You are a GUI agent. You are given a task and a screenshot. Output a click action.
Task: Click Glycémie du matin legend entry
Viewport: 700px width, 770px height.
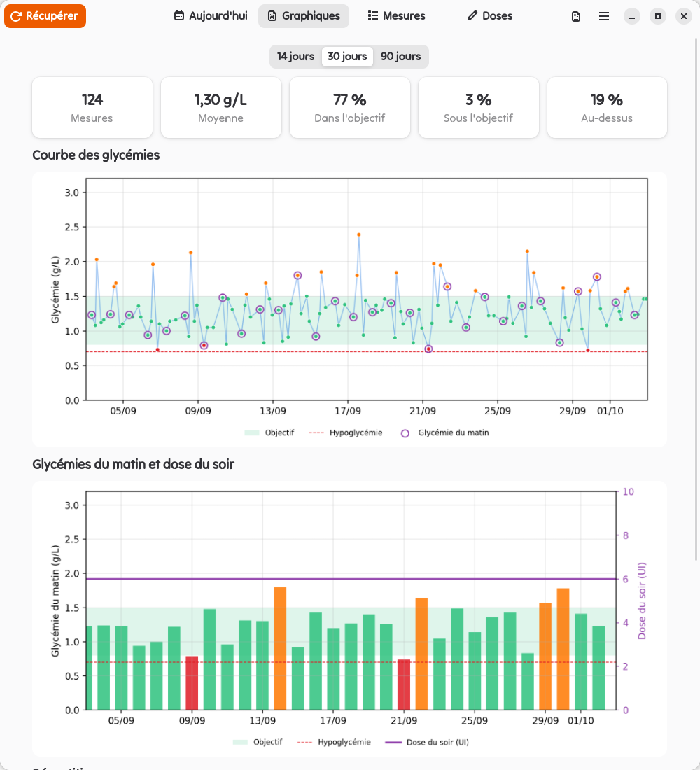pyautogui.click(x=445, y=433)
